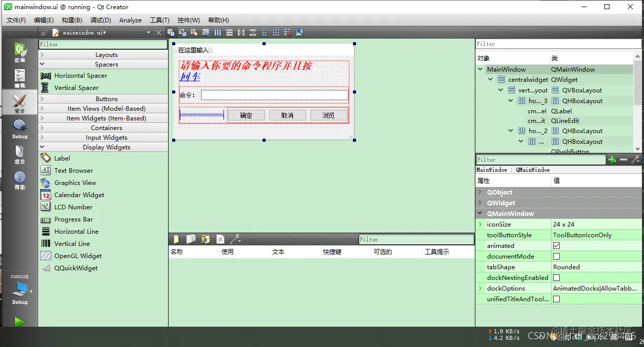Toggle the unifiedTitleAndToolBar checkbox
The height and width of the screenshot is (347, 644).
point(556,299)
